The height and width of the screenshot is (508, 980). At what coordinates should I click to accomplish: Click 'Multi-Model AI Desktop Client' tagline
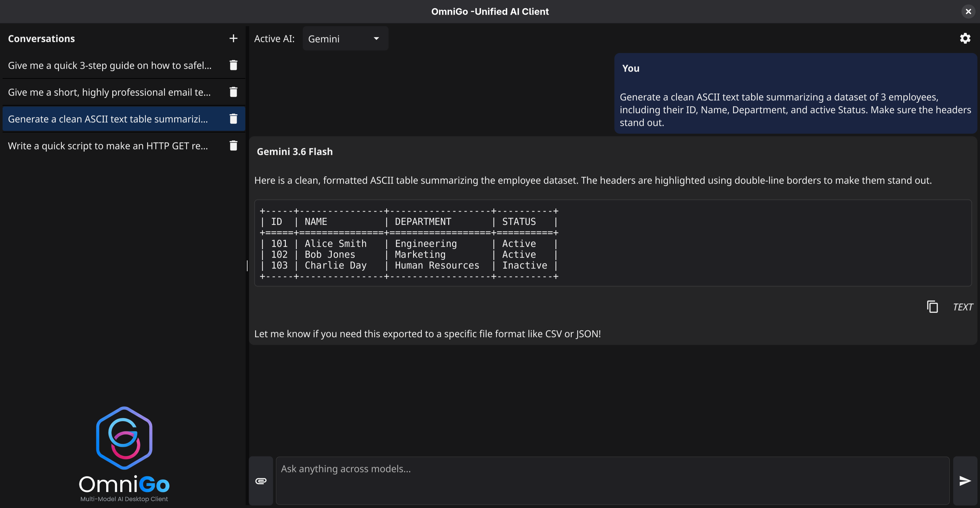124,499
